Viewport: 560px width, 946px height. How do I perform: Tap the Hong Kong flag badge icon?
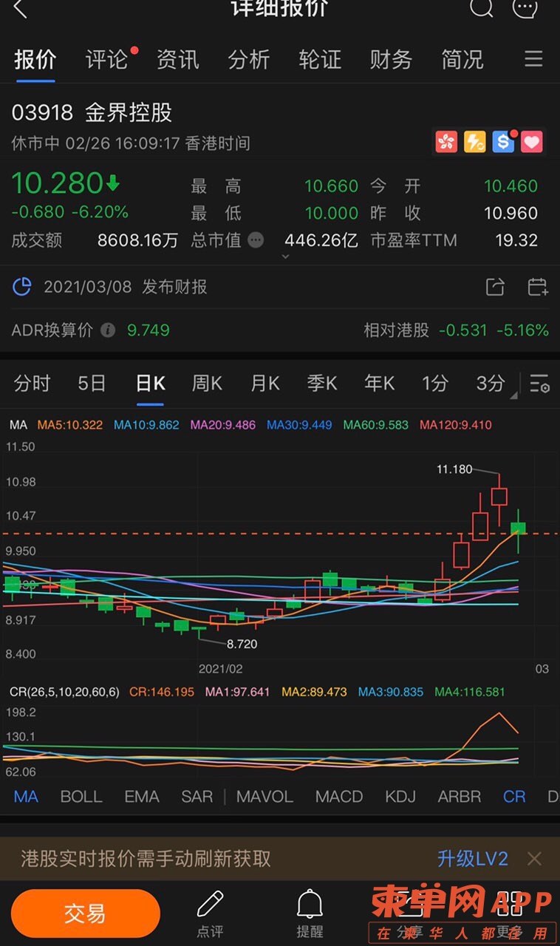tap(446, 141)
